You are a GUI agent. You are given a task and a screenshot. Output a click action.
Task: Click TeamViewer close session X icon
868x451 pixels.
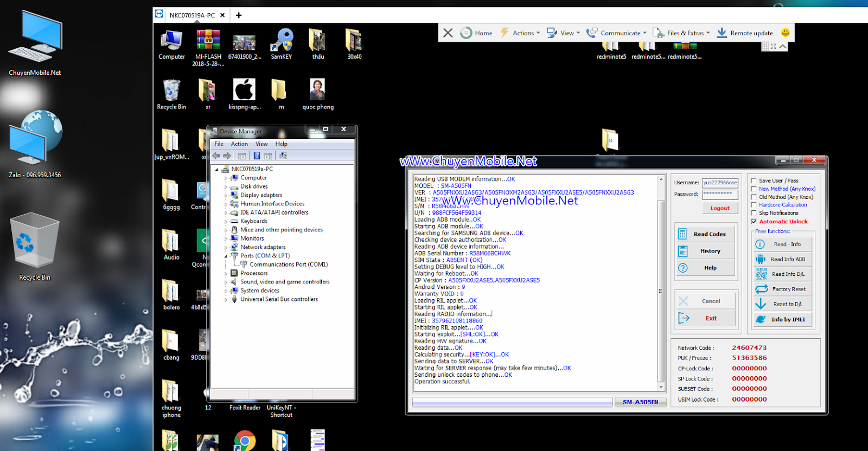pyautogui.click(x=448, y=33)
